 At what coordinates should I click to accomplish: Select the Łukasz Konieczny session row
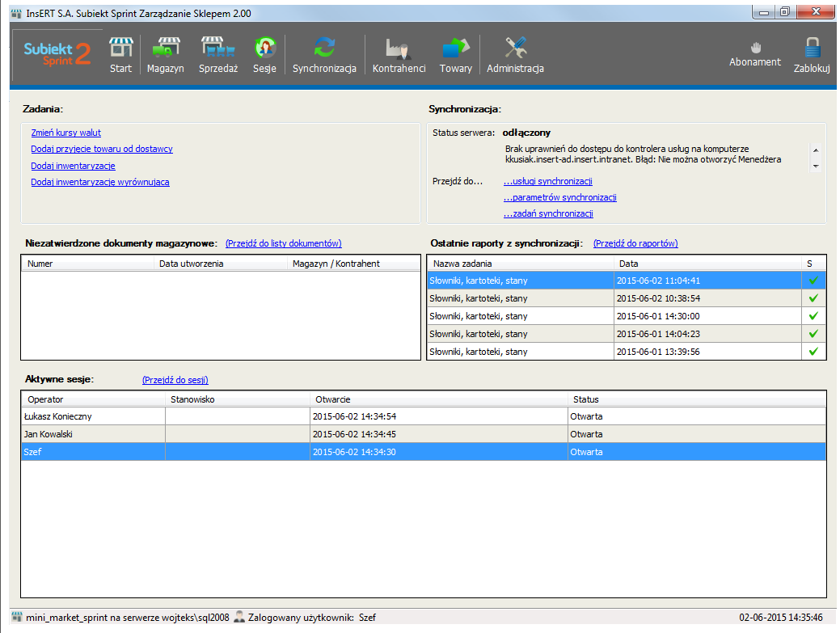(424, 416)
